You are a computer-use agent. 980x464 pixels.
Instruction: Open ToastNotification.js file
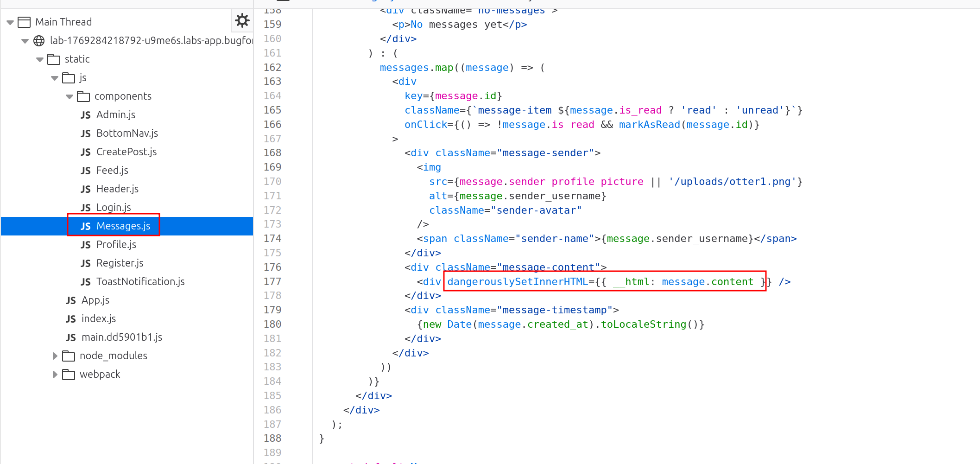point(140,281)
